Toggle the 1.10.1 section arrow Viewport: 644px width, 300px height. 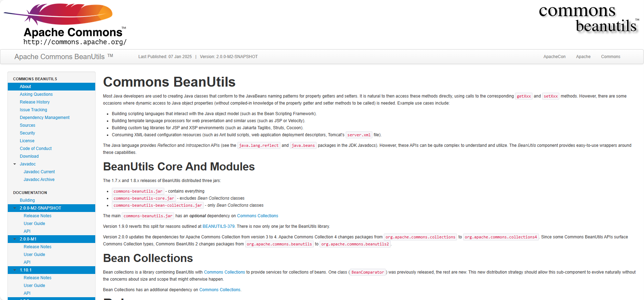pyautogui.click(x=15, y=270)
